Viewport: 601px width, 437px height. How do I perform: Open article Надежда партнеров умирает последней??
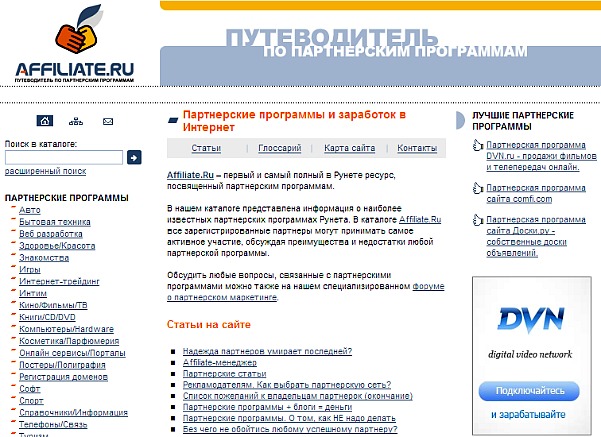point(267,351)
